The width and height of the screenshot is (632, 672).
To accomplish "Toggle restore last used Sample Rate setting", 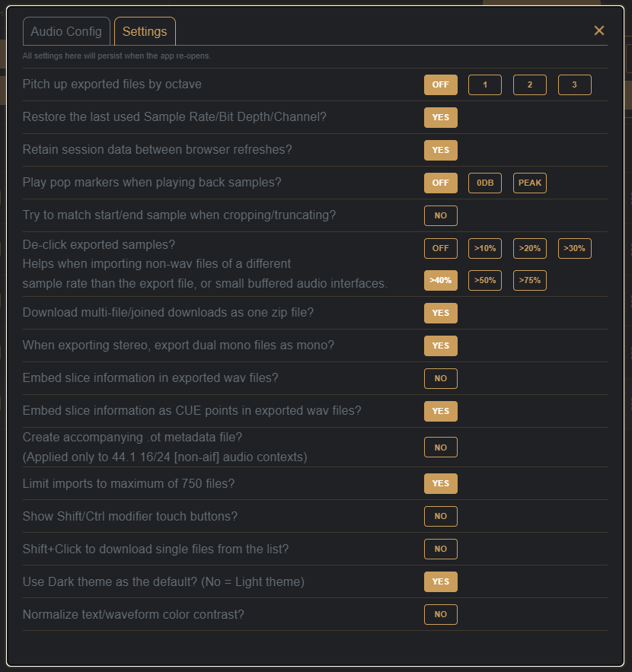I will (x=440, y=117).
